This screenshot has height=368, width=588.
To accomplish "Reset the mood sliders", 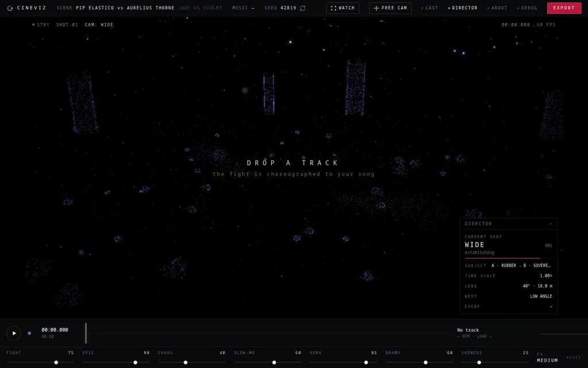I will tap(574, 358).
